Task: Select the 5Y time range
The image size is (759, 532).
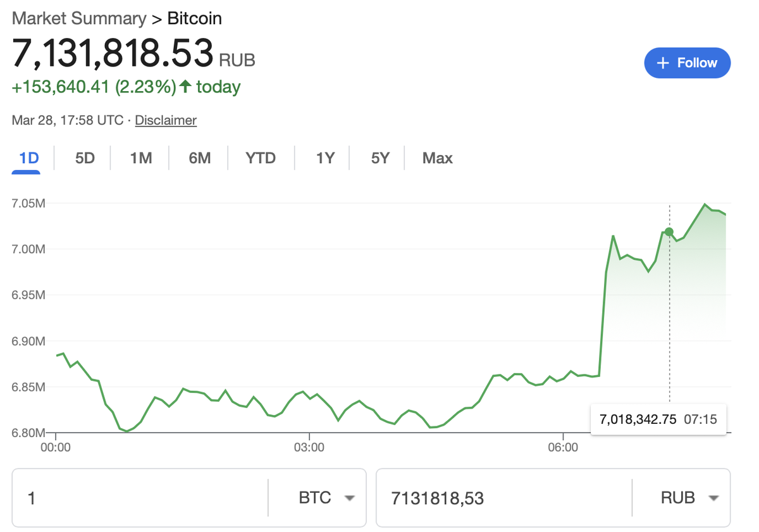Action: point(379,158)
